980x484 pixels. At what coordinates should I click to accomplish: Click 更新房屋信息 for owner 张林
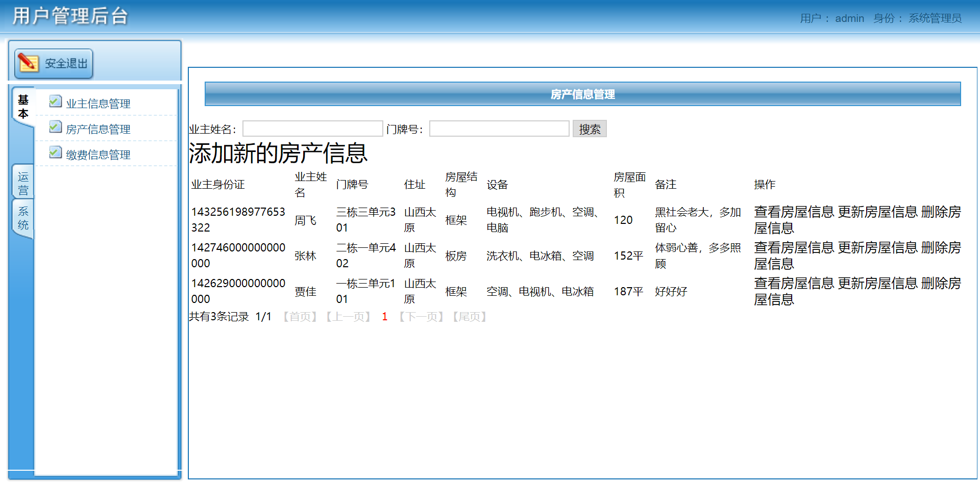click(877, 248)
